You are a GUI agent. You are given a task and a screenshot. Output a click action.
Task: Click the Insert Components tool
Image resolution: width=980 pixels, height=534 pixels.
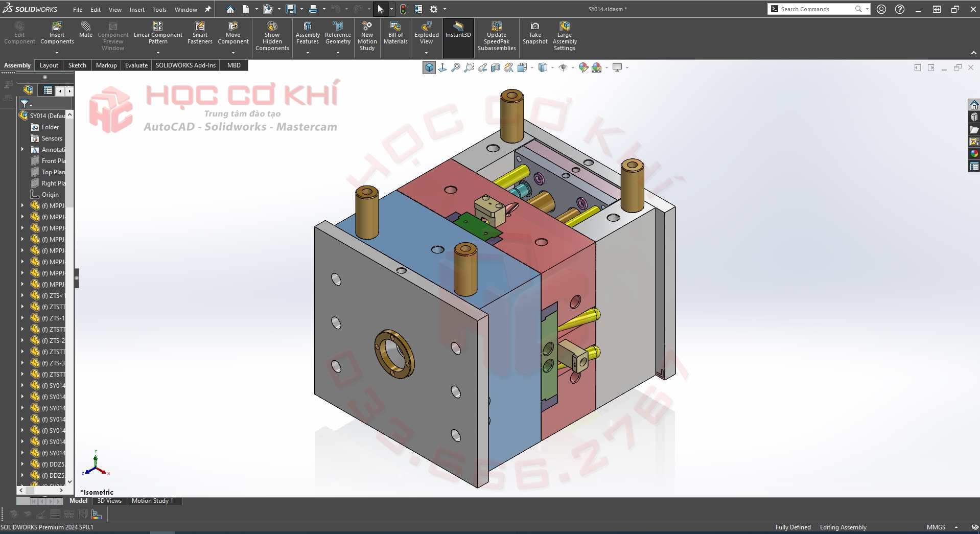[57, 33]
